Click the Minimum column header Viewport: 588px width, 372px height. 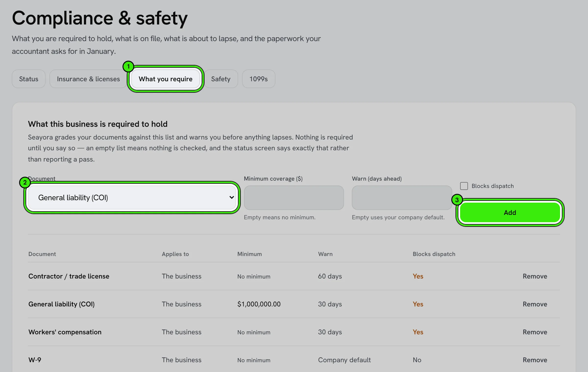249,254
